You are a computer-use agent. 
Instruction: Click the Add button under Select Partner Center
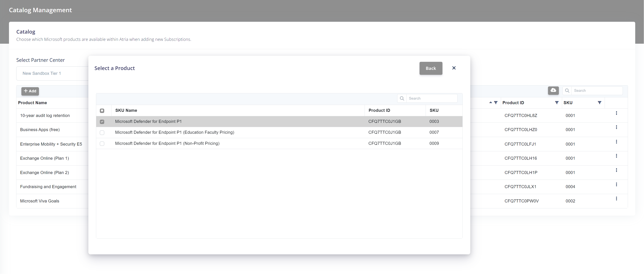point(30,91)
